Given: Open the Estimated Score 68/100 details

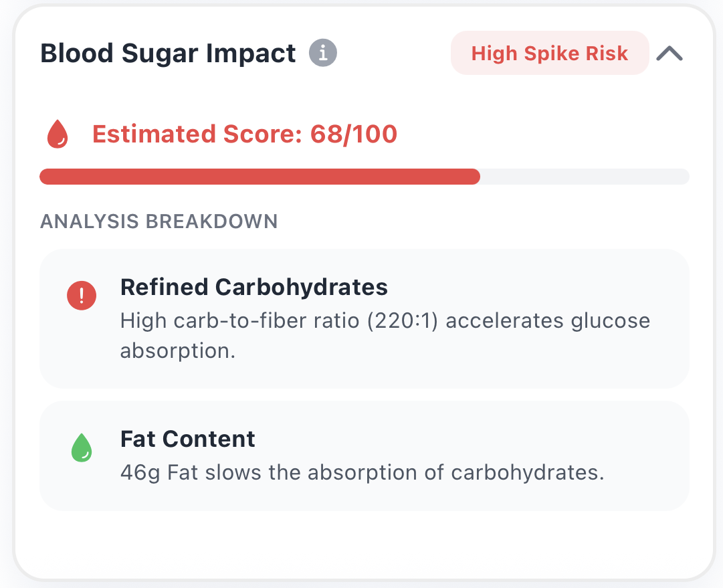Looking at the screenshot, I should pos(244,134).
